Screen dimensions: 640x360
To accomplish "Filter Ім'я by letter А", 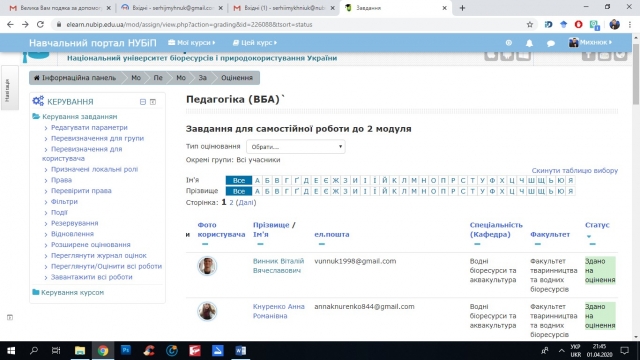I will 257,180.
